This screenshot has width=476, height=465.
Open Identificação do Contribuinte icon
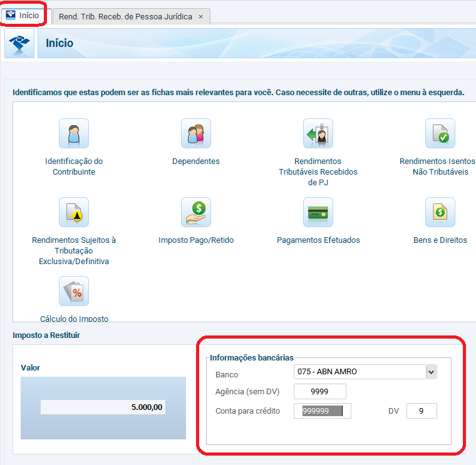click(74, 133)
